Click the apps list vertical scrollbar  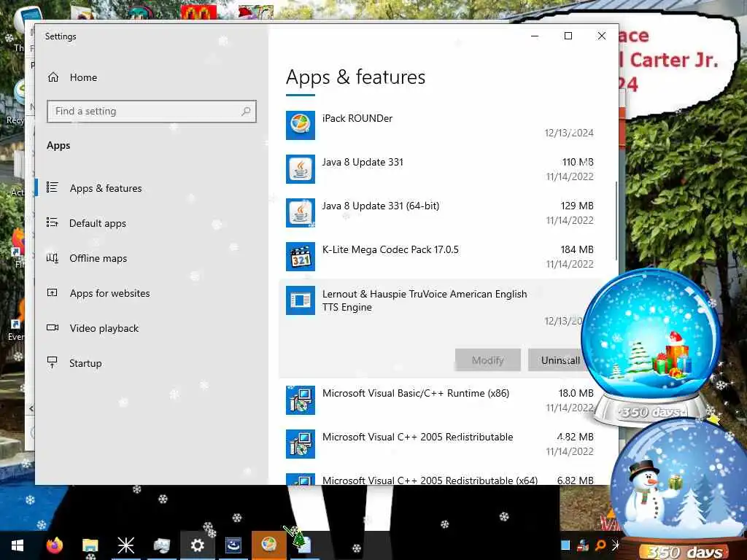point(616,220)
